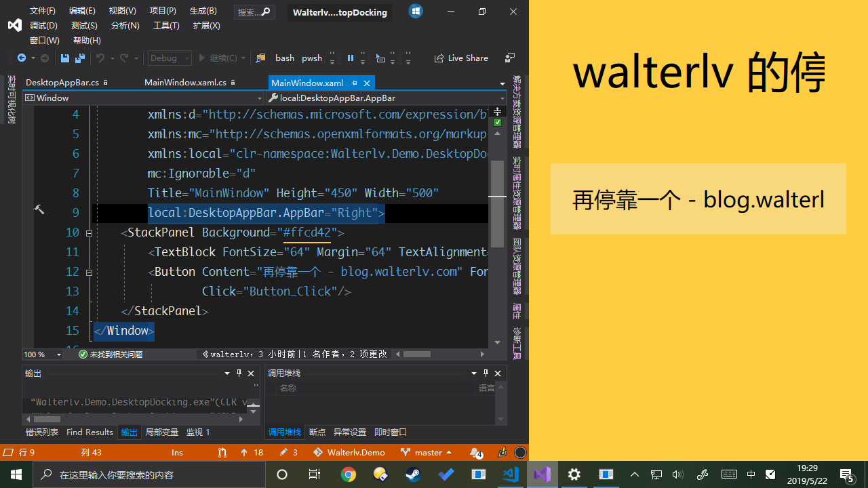Collapse the StackPanel code region on line 10
The height and width of the screenshot is (488, 868).
tap(89, 232)
